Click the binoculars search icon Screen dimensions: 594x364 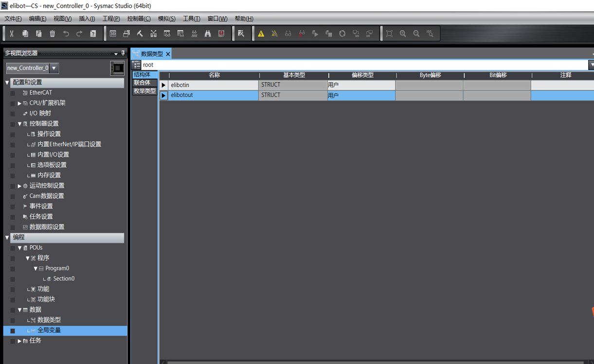(x=208, y=34)
